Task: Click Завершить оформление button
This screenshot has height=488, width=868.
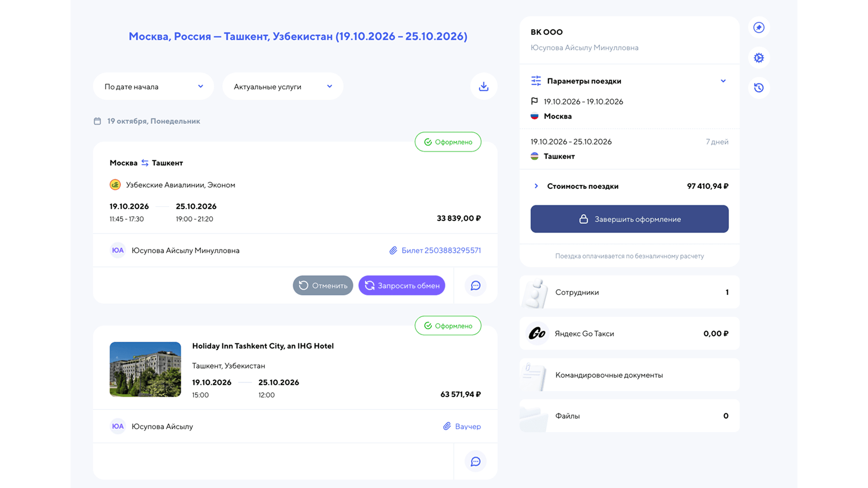Action: click(x=629, y=219)
